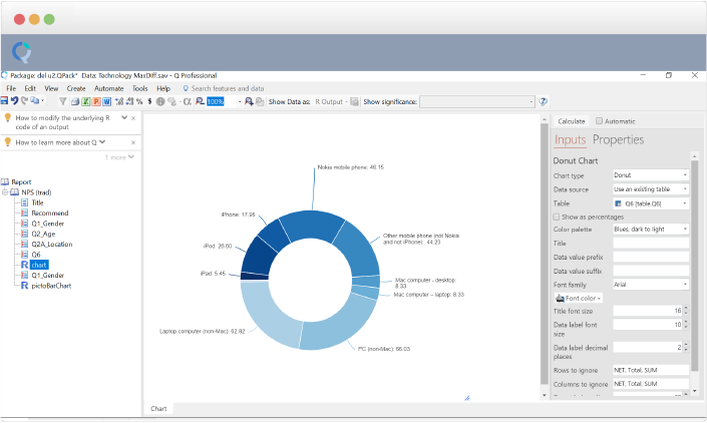Click the Filter funnel icon
This screenshot has height=423, width=707.
click(63, 101)
